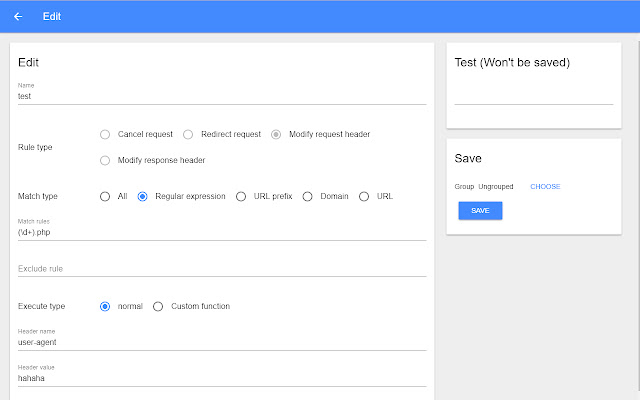Click the Name input field
The image size is (640, 400).
point(222,97)
